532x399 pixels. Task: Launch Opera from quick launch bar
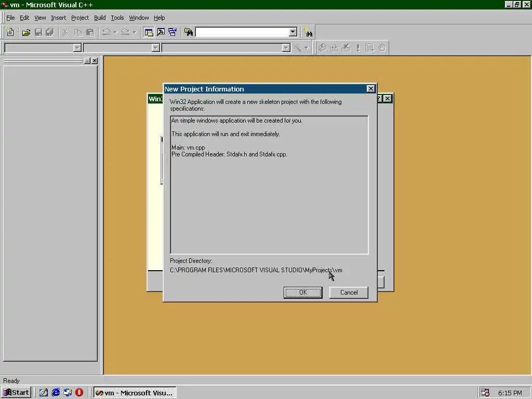coord(79,393)
